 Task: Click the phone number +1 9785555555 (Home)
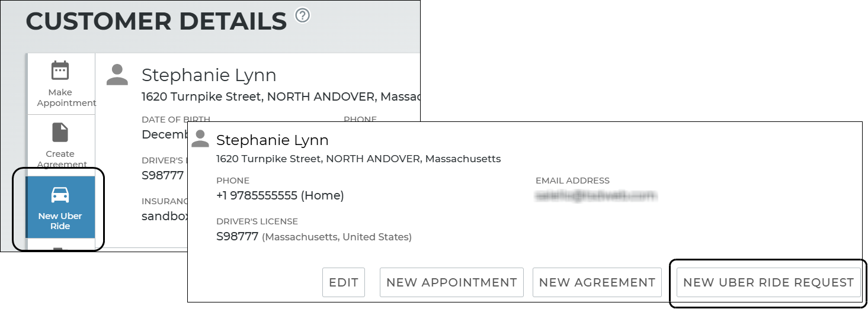click(280, 195)
